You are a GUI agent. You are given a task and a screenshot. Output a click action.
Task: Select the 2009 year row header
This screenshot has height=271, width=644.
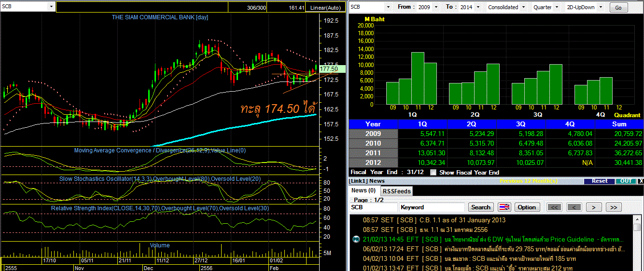tap(373, 134)
